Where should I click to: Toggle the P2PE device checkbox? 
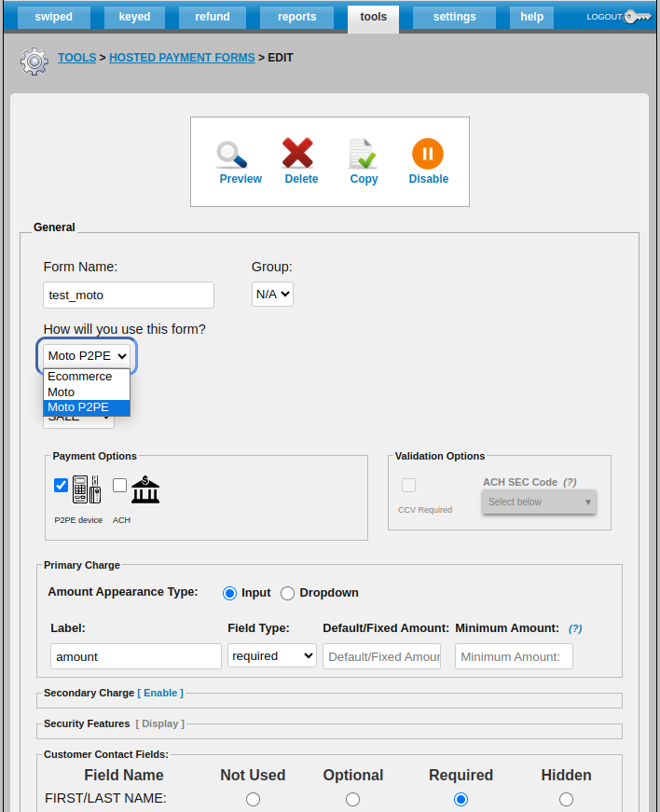click(62, 485)
